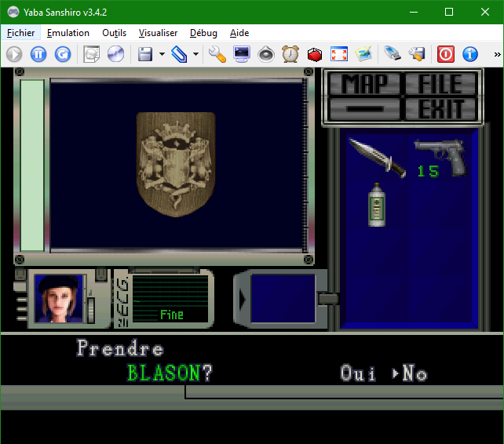The width and height of the screenshot is (504, 444).
Task: Click the ECG Fine status display
Action: pos(170,299)
